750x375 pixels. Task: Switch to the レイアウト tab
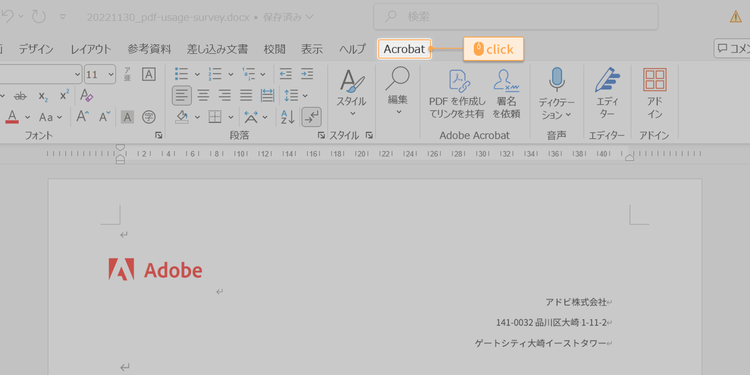(x=91, y=49)
